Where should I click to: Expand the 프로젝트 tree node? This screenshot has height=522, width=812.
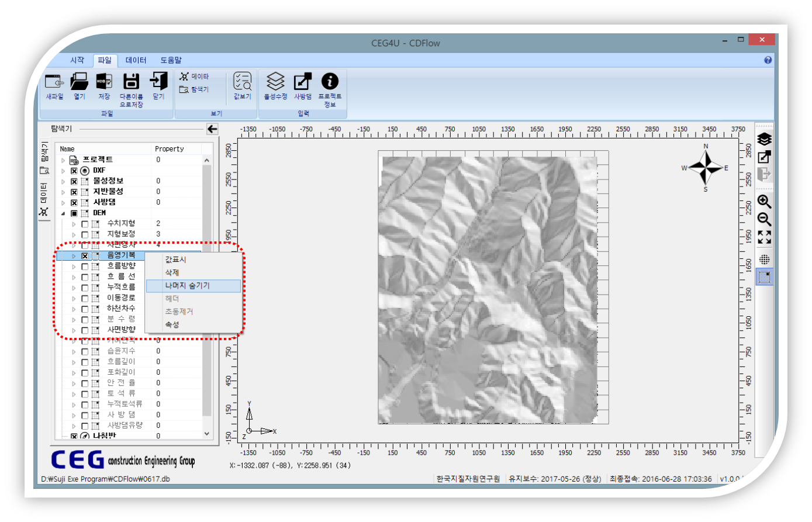pos(63,160)
